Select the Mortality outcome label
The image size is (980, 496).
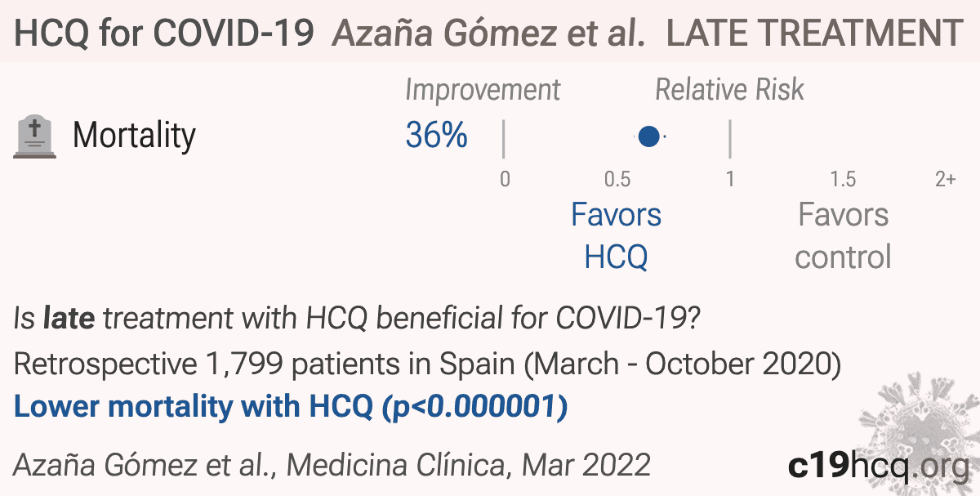tap(135, 135)
